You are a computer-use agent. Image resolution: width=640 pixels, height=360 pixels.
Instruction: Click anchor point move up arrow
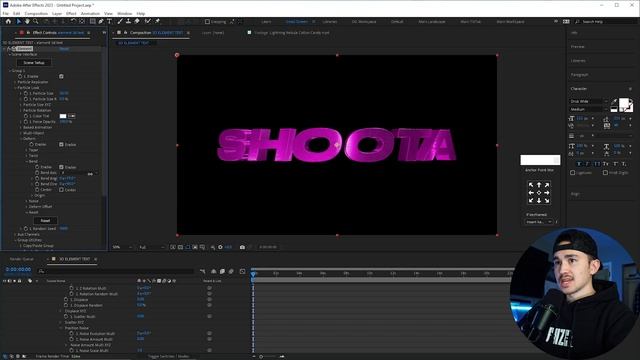(x=539, y=185)
